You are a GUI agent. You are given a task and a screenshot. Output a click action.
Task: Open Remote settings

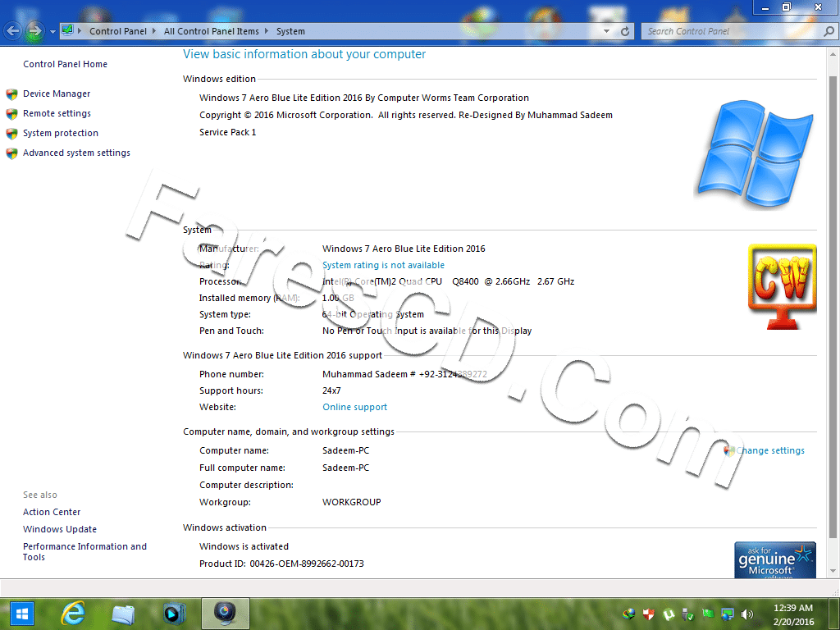pos(57,113)
